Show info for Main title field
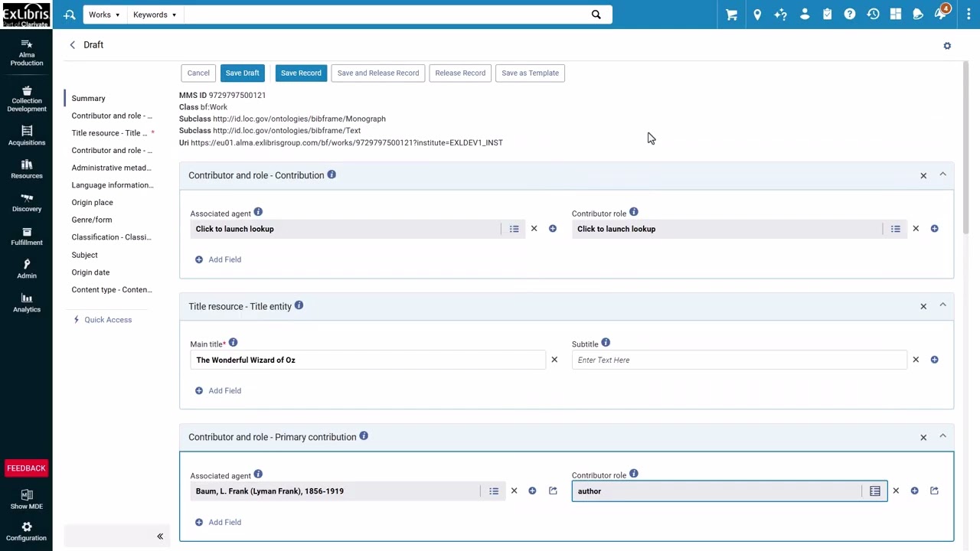980x551 pixels. click(233, 343)
